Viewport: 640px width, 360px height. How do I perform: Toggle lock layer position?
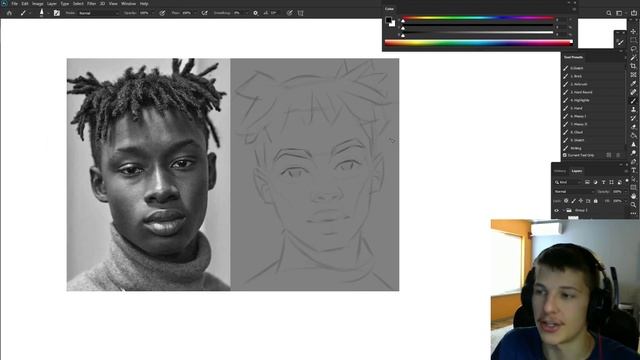coord(581,201)
